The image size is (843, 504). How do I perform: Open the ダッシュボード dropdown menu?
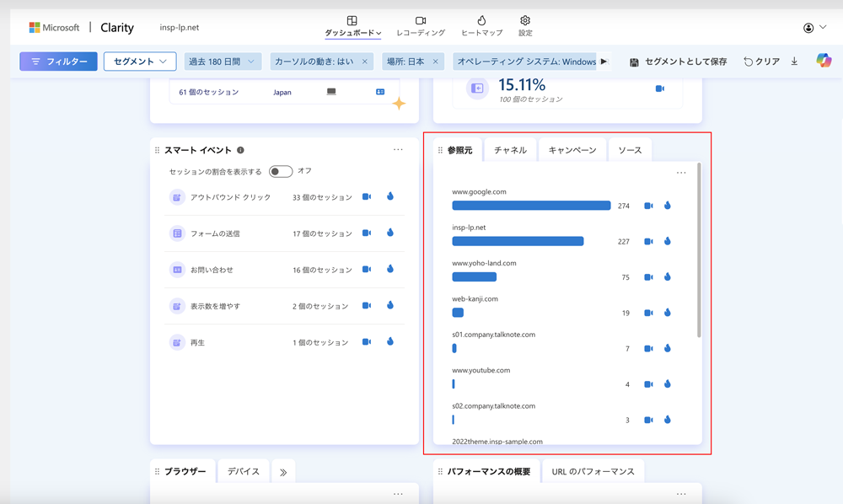pyautogui.click(x=352, y=27)
